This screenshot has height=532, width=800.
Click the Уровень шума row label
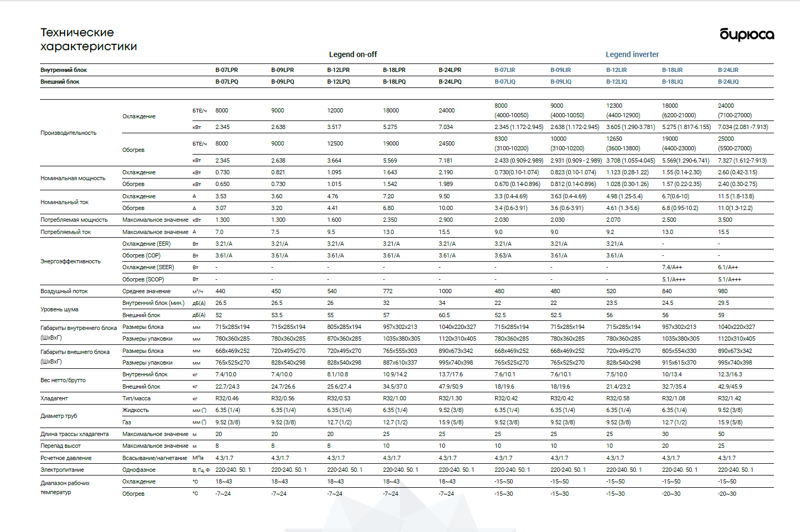click(x=59, y=309)
